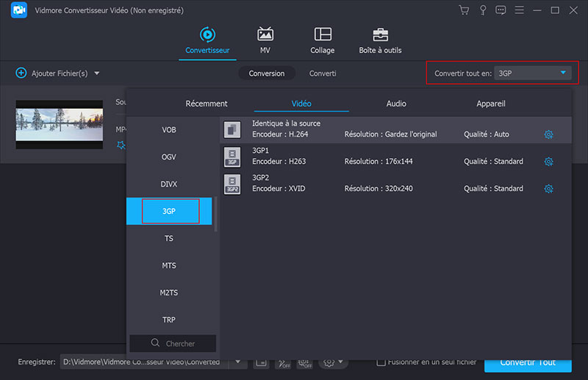Open the Collage module
The image size is (588, 380).
point(322,40)
